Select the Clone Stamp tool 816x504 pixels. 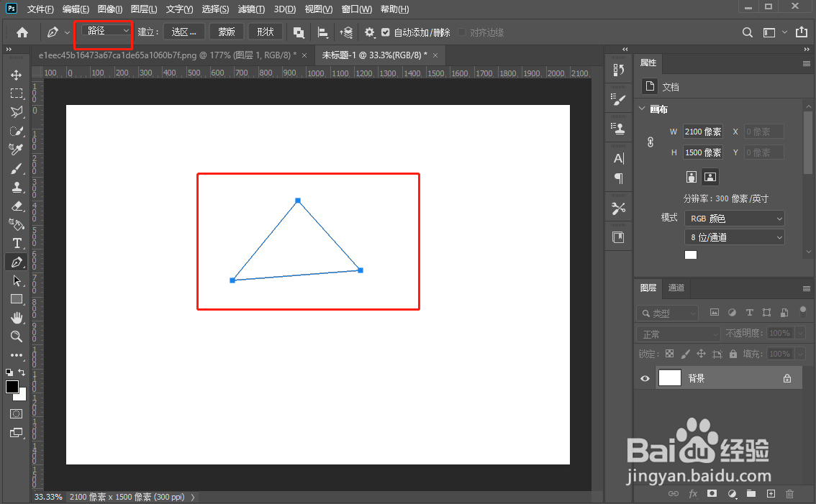click(16, 187)
